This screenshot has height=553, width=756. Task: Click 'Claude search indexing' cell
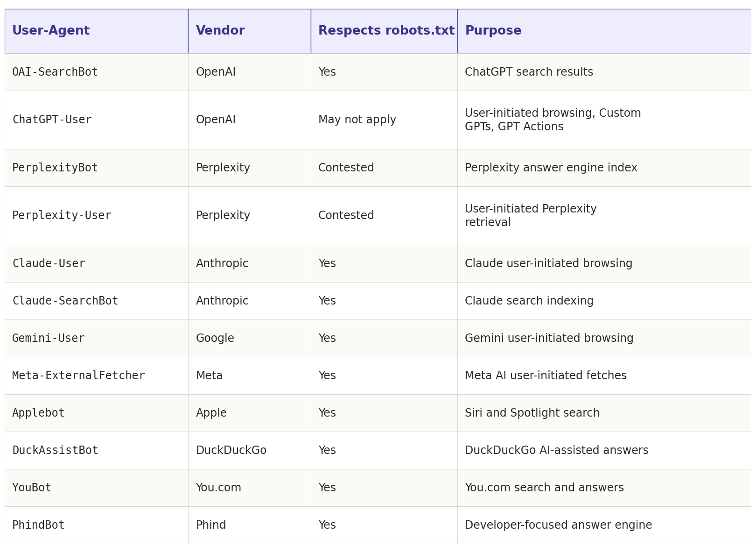604,301
